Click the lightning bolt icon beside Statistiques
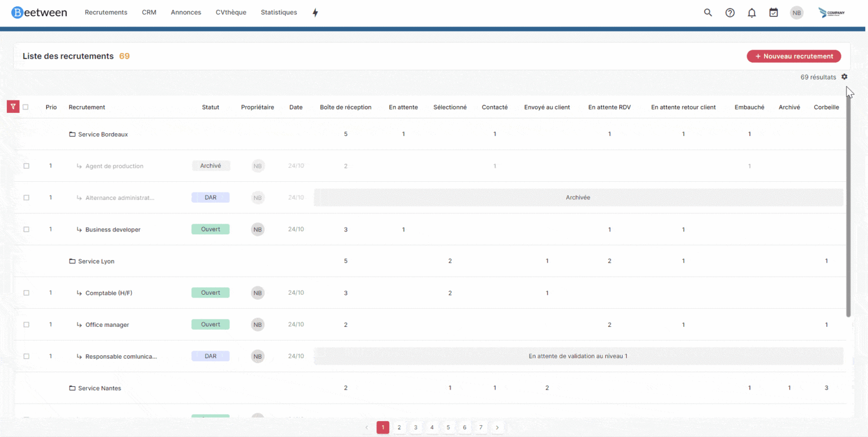 click(x=315, y=12)
